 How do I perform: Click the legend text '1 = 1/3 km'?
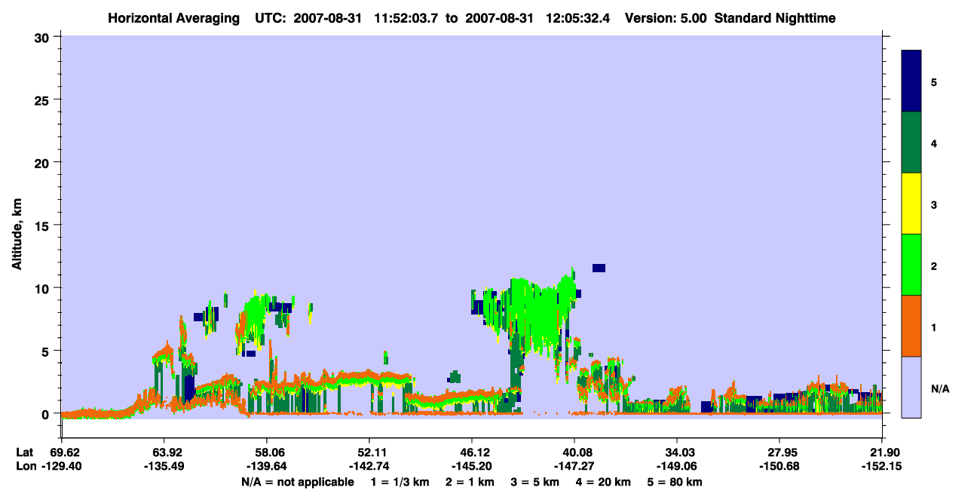401,482
